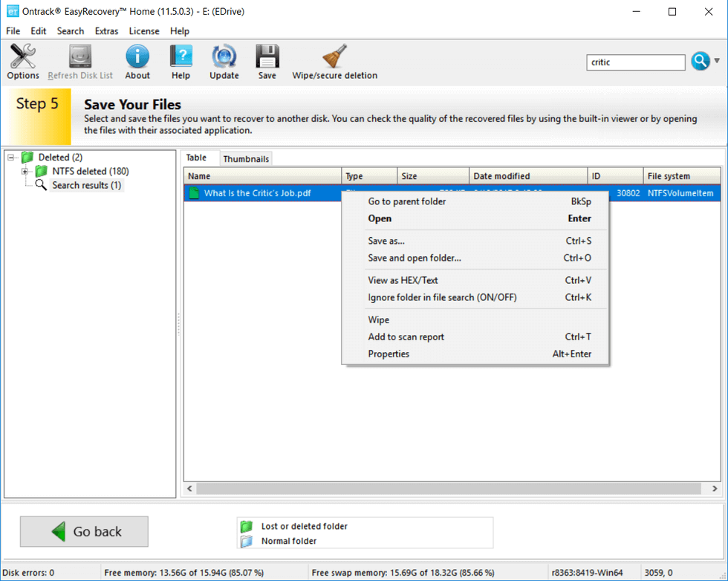728x581 pixels.
Task: Run the search with the magnifier icon
Action: [x=699, y=62]
